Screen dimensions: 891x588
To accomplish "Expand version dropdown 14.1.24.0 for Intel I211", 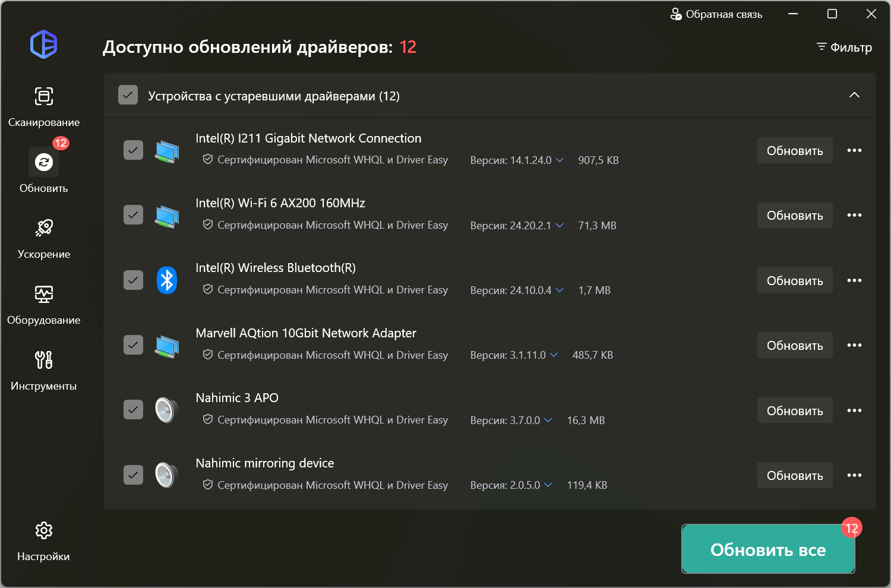I will pyautogui.click(x=560, y=160).
